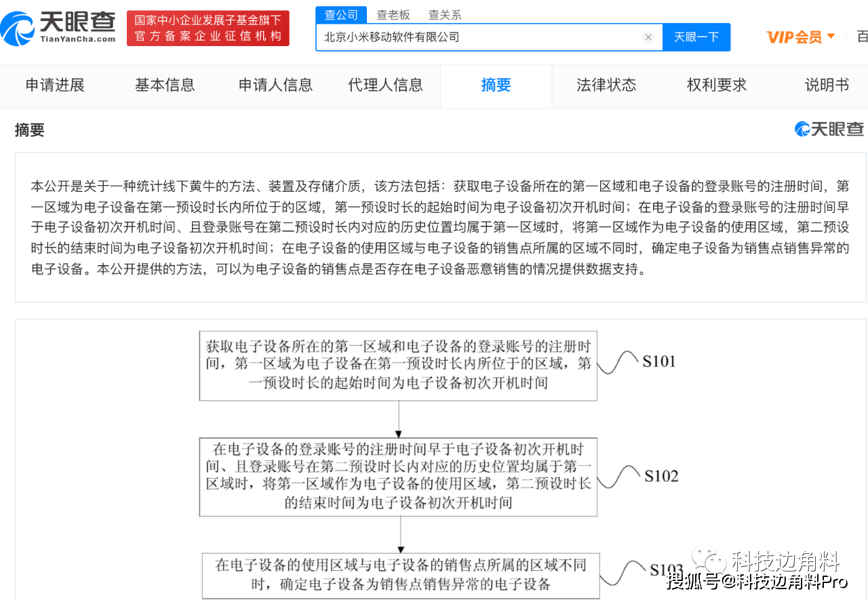Open the 基本信息 tab

pos(165,85)
